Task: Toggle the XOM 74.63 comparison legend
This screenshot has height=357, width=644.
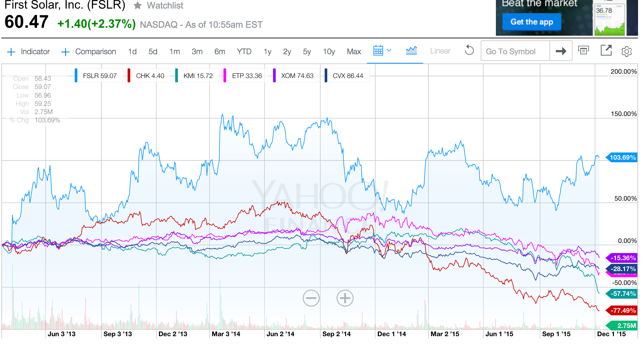Action: click(x=297, y=76)
